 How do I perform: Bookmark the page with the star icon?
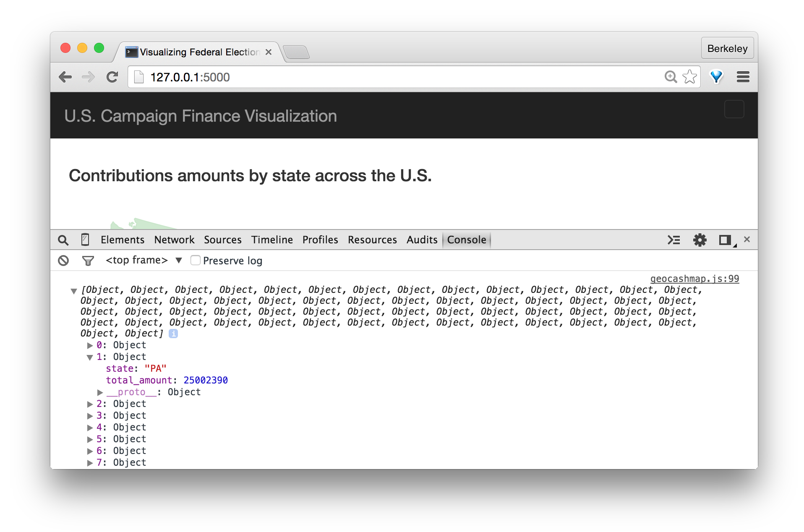point(689,77)
